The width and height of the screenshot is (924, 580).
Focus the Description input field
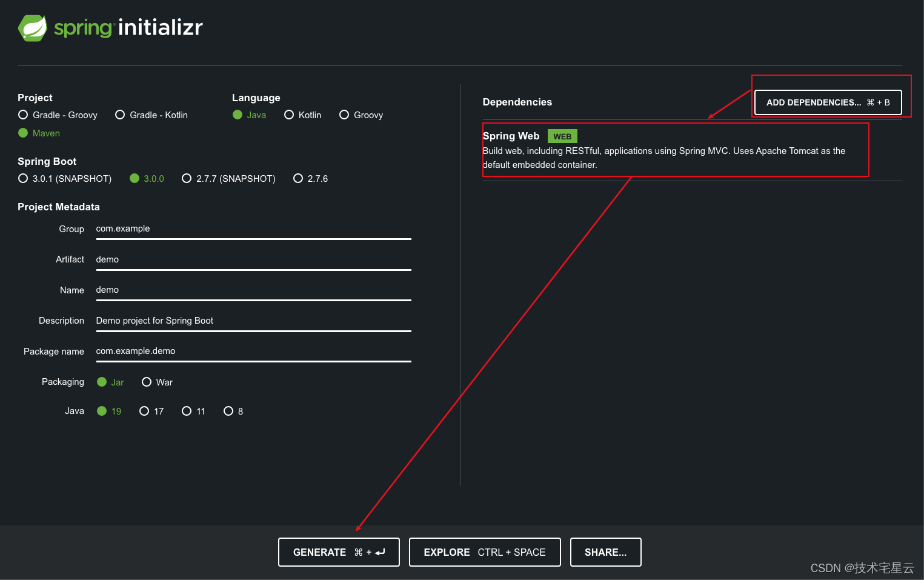253,321
